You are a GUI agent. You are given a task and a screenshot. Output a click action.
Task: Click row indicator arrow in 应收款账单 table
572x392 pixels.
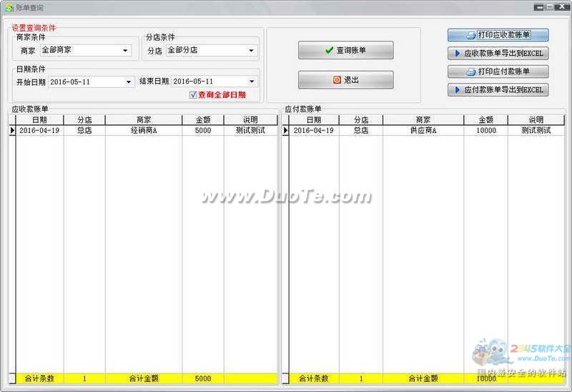pyautogui.click(x=12, y=130)
